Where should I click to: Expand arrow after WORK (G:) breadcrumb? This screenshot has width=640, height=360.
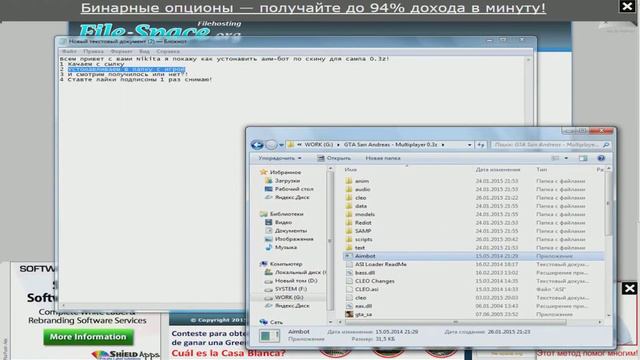(338, 145)
